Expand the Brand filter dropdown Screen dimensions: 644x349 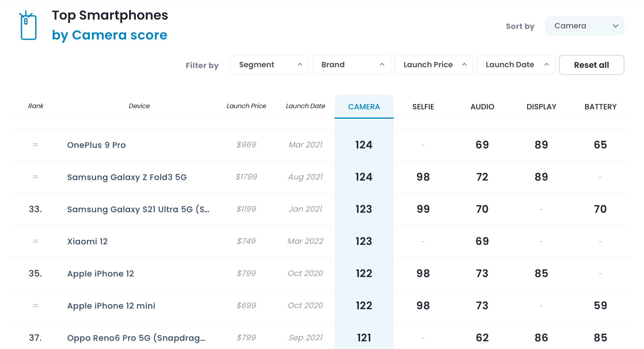(351, 65)
